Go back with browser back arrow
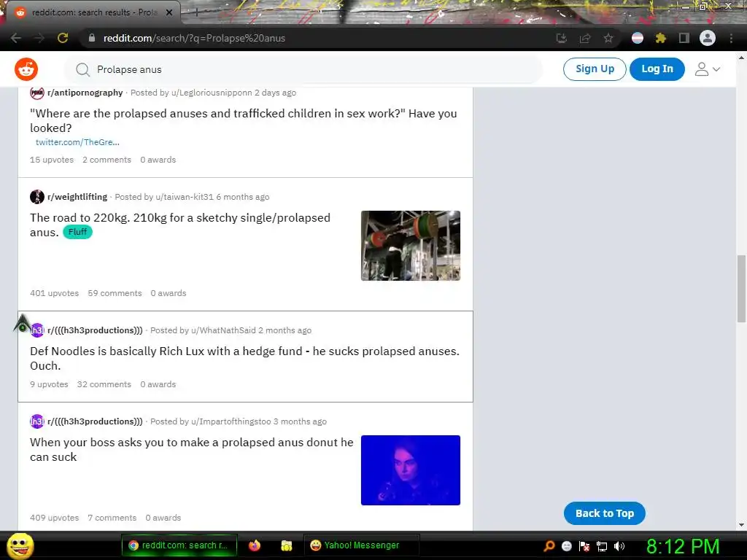Viewport: 747px width, 560px height. coord(16,38)
